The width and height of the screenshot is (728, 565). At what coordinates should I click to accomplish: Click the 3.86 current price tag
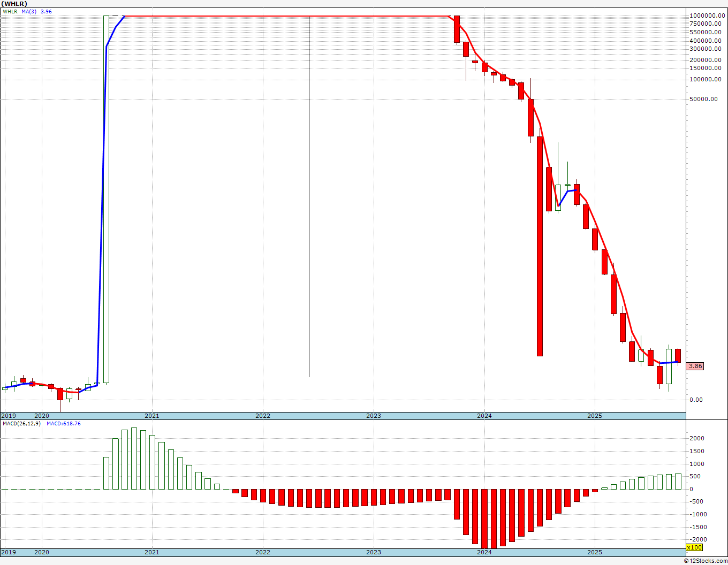click(x=695, y=367)
